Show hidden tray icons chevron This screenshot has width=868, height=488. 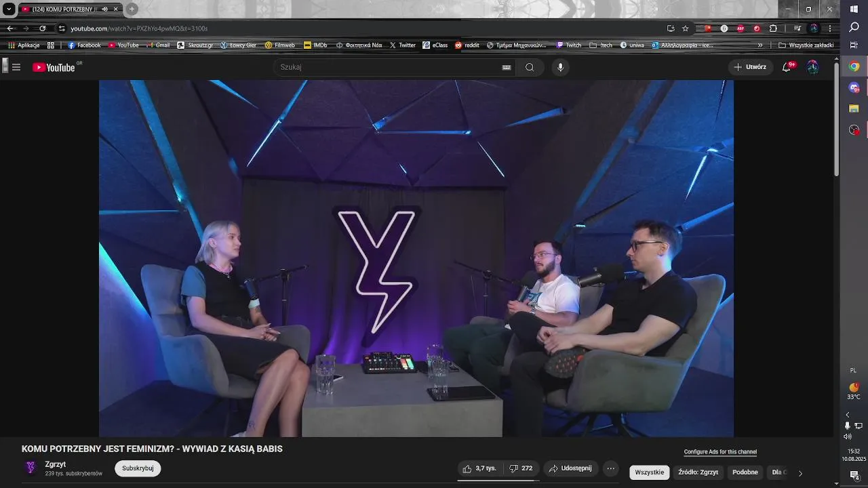847,415
